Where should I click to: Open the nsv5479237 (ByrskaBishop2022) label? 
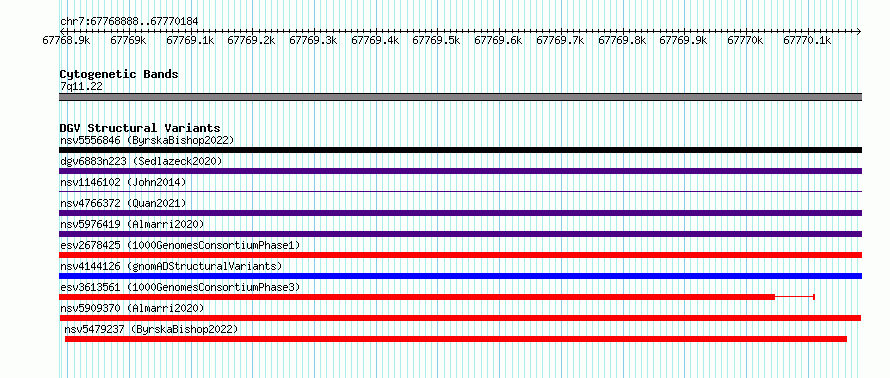151,329
